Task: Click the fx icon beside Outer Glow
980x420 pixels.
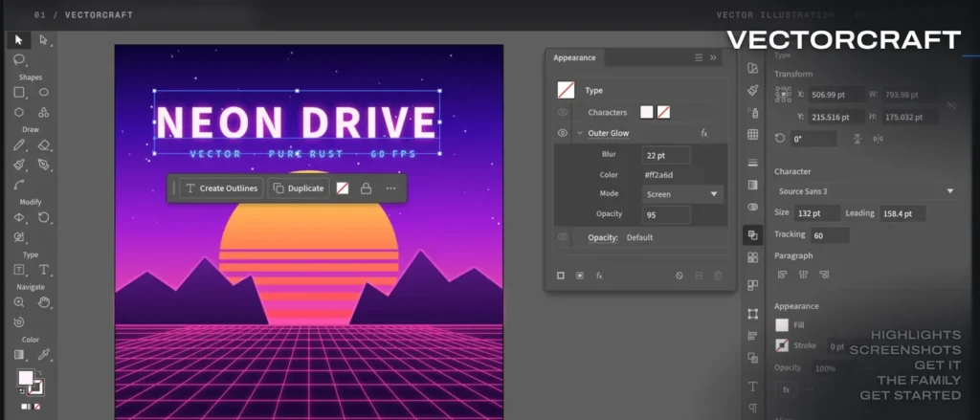Action: click(703, 133)
